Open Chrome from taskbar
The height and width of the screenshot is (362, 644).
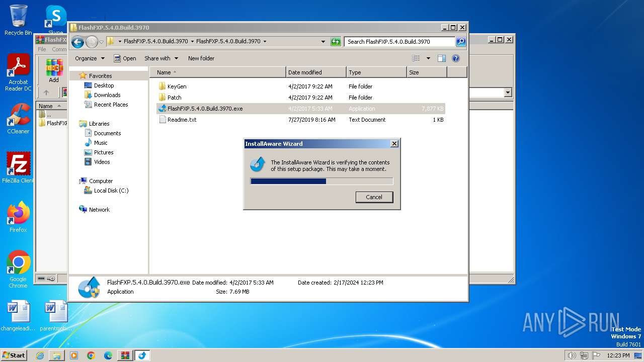coord(91,355)
